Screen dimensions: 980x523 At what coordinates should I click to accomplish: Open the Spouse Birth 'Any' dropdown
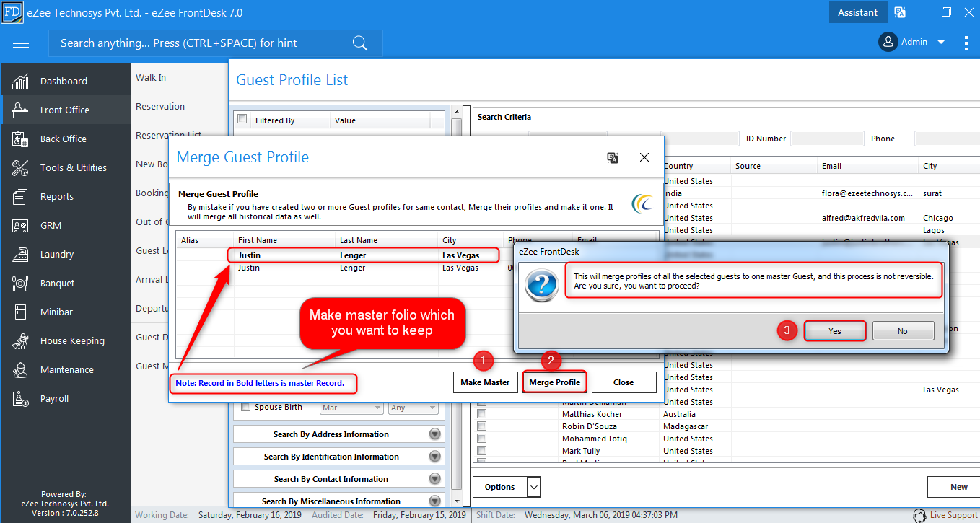413,408
